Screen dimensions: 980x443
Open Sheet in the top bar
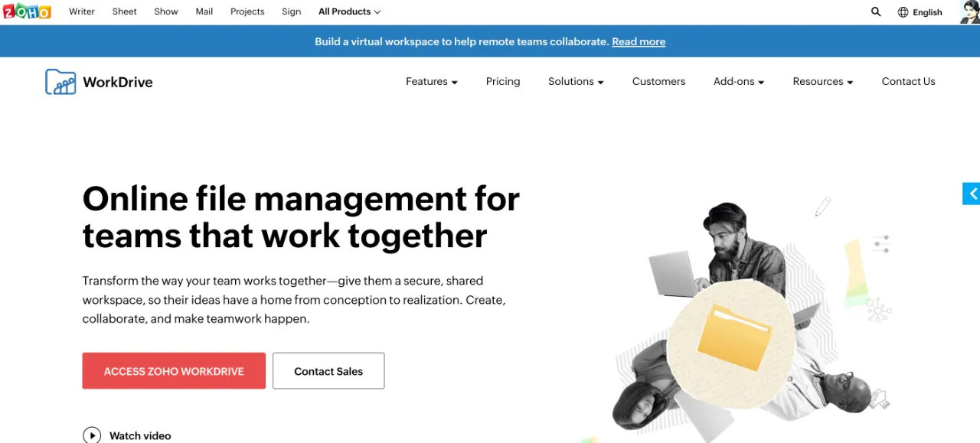click(124, 11)
